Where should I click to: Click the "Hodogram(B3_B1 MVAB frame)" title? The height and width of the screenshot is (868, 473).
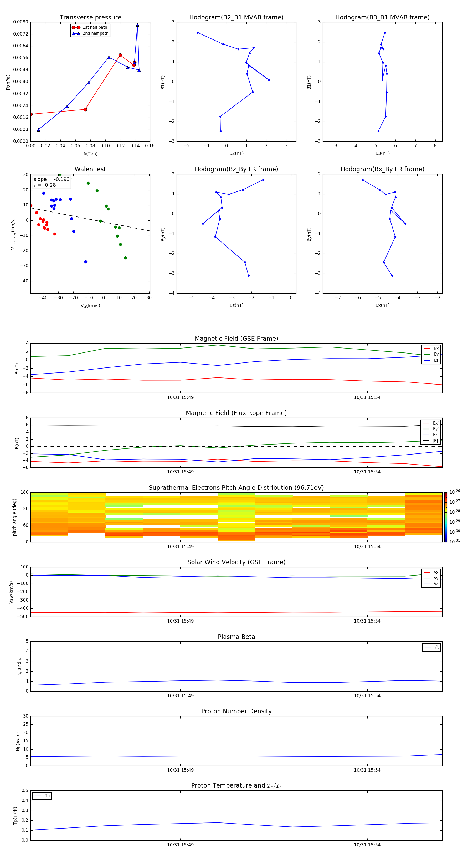point(382,18)
